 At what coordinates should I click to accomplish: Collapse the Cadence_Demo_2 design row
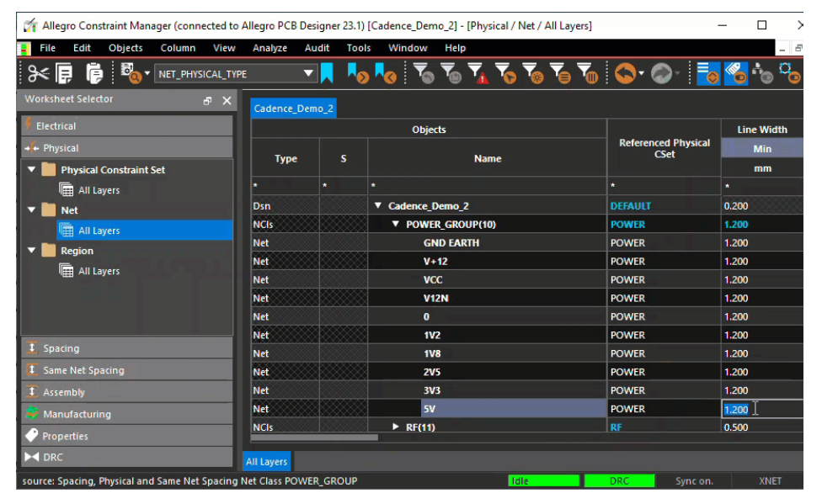(x=377, y=205)
